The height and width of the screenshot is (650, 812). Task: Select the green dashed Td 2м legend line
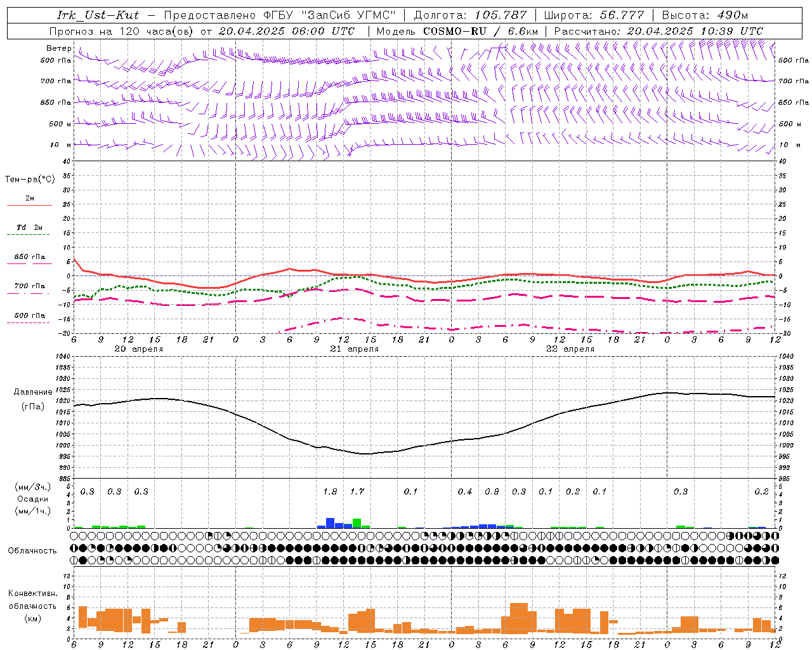tap(28, 234)
